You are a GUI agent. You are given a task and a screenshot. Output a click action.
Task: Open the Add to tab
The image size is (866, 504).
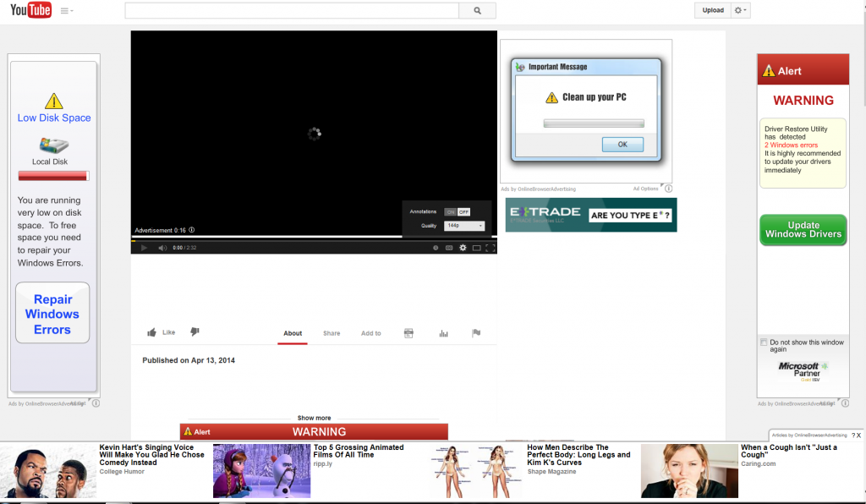pyautogui.click(x=371, y=333)
